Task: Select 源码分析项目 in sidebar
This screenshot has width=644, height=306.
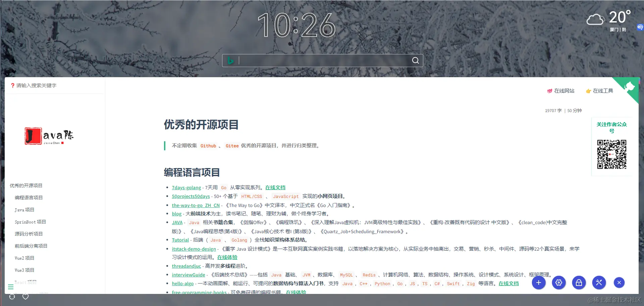Action: [x=29, y=234]
